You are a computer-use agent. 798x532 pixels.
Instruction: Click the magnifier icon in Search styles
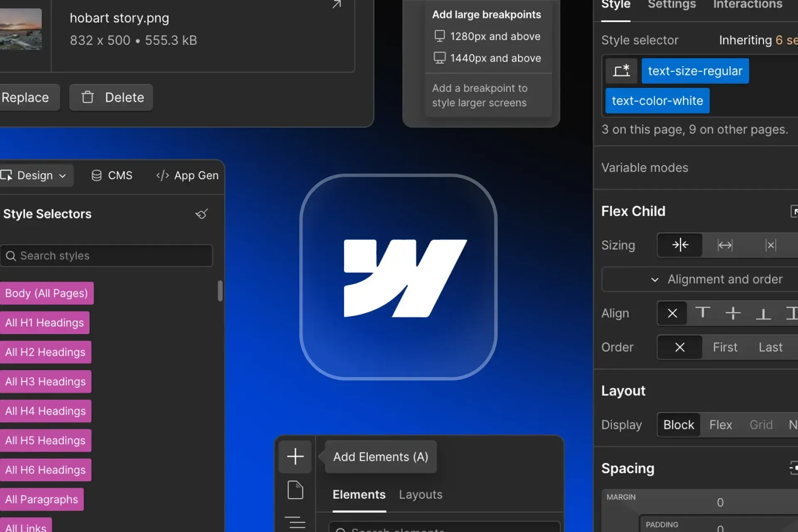[11, 256]
